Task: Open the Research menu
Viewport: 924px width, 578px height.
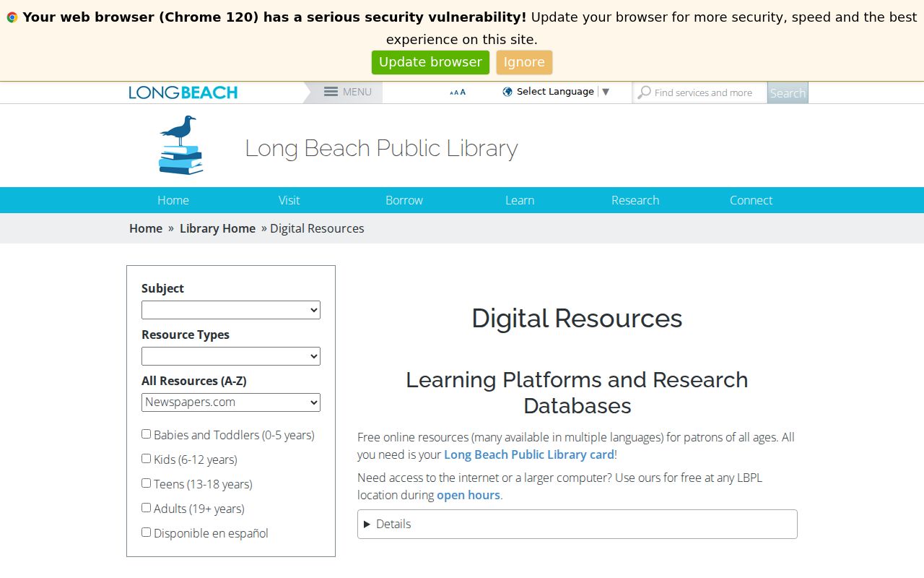Action: coord(635,200)
